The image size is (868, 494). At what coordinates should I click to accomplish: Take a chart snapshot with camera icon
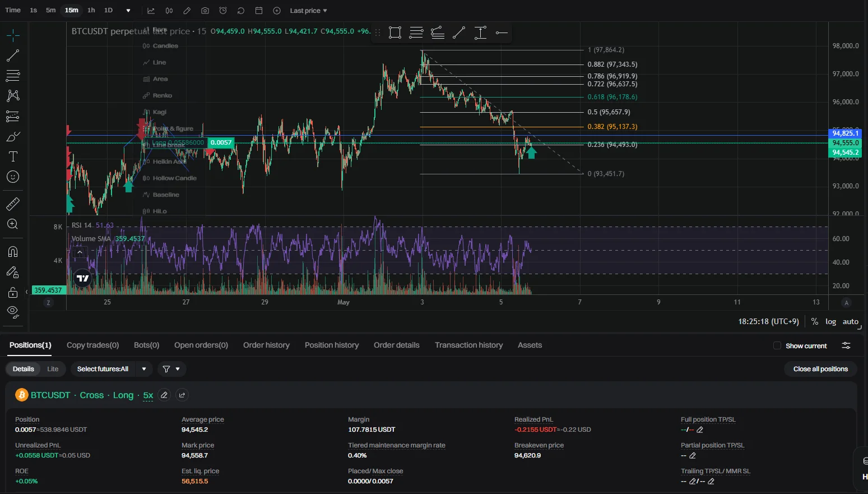[205, 11]
